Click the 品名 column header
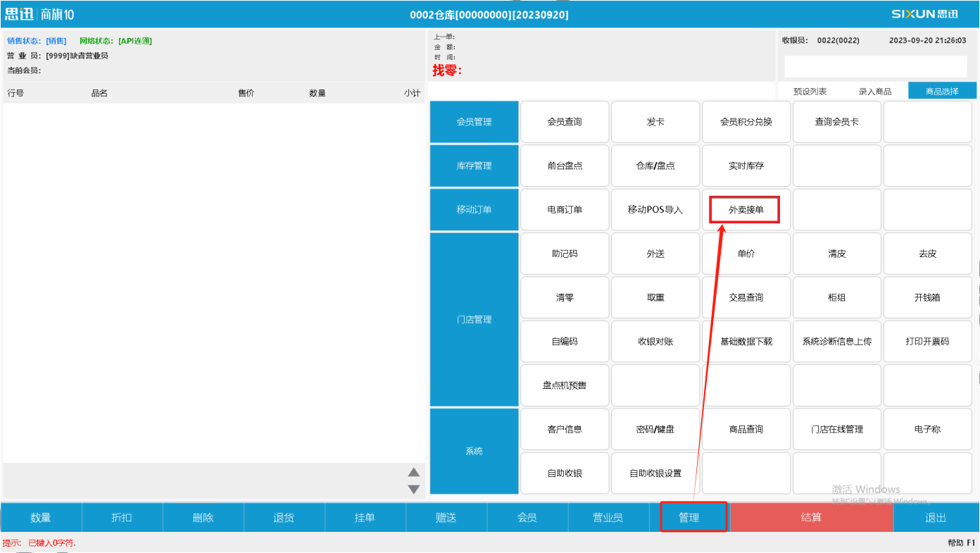The width and height of the screenshot is (980, 553). [x=99, y=93]
